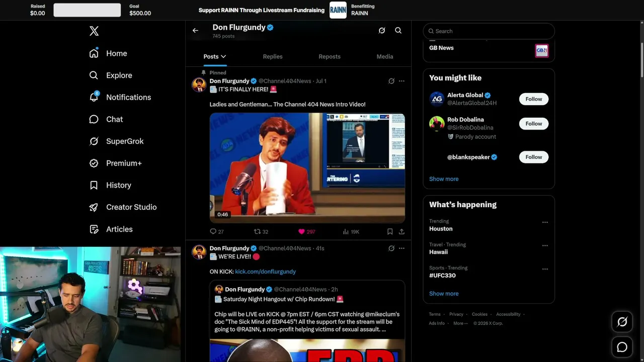The image size is (644, 362).
Task: Click the Grok icon on the WE'RE LIVE post
Action: point(391,248)
